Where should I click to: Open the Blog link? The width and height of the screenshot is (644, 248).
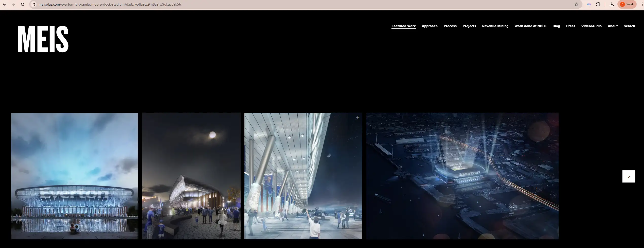(556, 26)
